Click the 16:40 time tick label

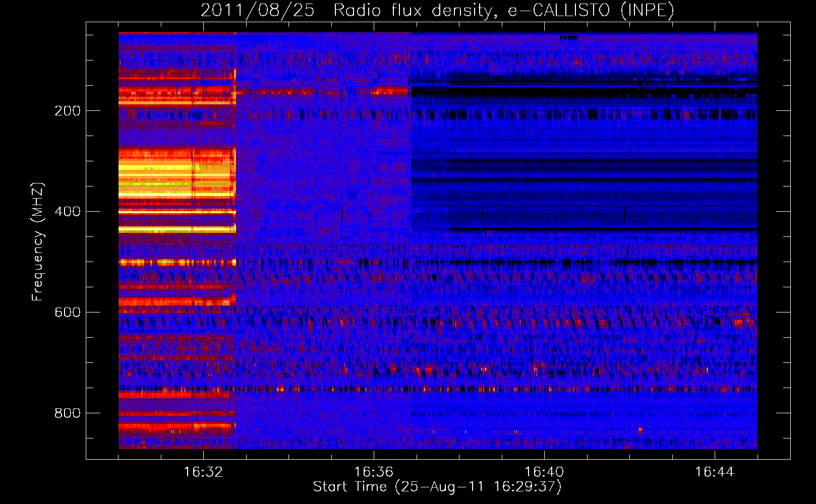click(544, 472)
